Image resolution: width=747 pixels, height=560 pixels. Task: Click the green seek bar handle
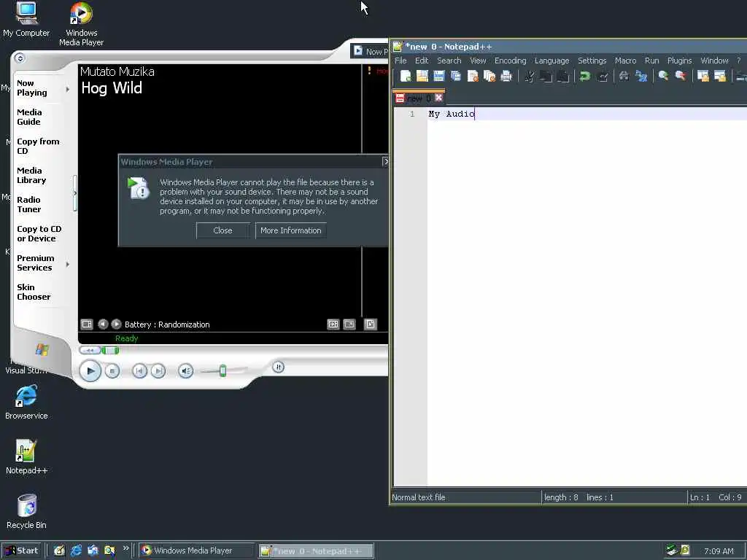pyautogui.click(x=110, y=351)
